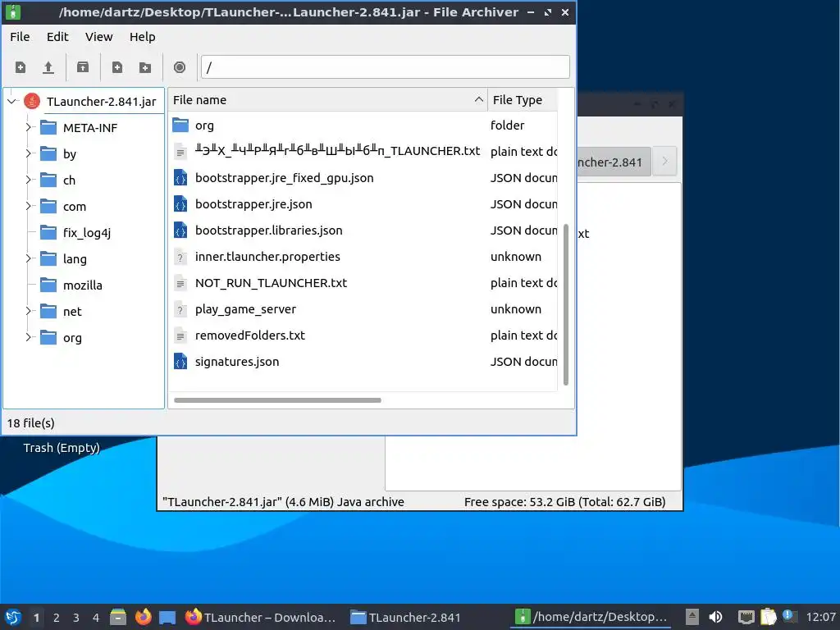The height and width of the screenshot is (630, 840).
Task: Open the Edit menu
Action: tap(57, 37)
